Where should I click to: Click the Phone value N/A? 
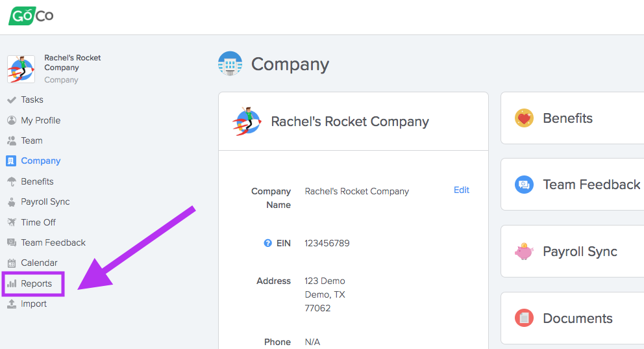312,342
